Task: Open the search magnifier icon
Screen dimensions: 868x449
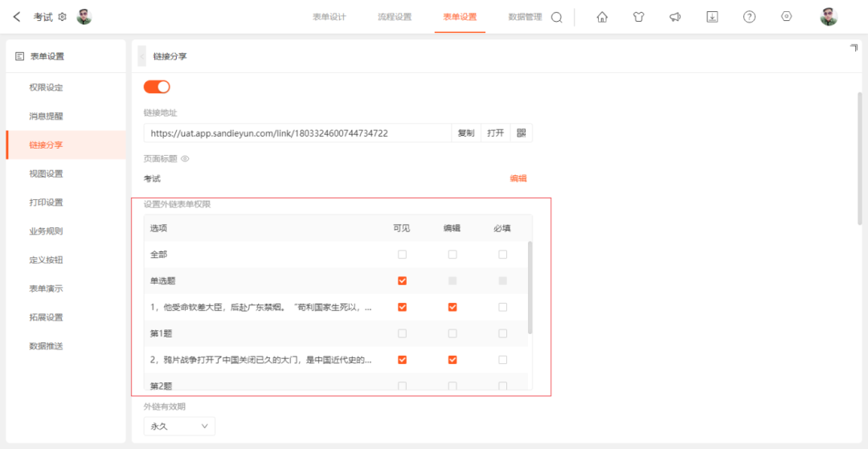Action: pos(556,17)
